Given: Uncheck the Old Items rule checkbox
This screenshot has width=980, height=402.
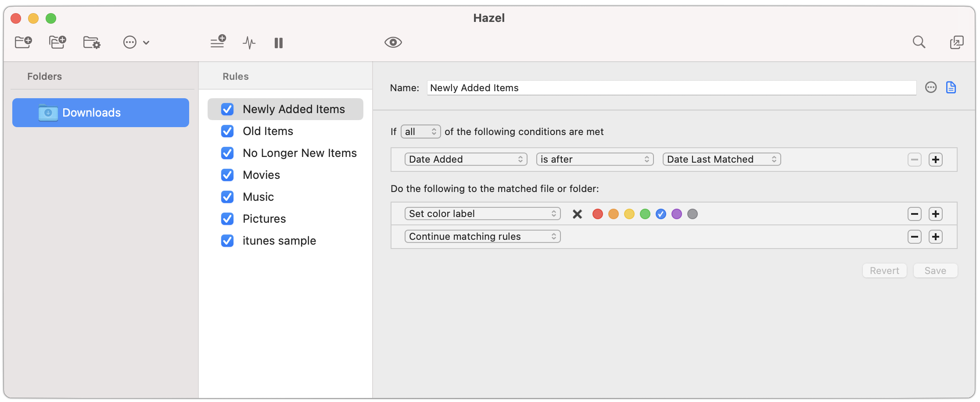Looking at the screenshot, I should tap(227, 131).
